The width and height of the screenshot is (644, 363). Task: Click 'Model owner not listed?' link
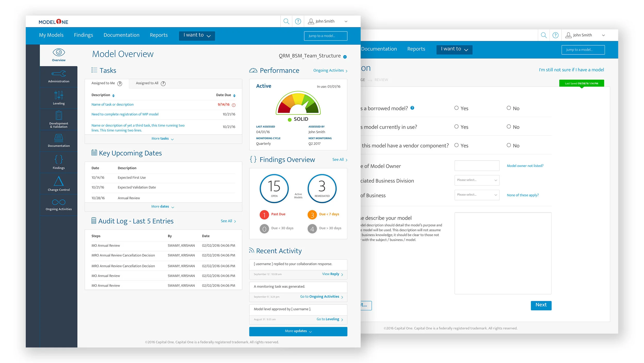pyautogui.click(x=525, y=166)
